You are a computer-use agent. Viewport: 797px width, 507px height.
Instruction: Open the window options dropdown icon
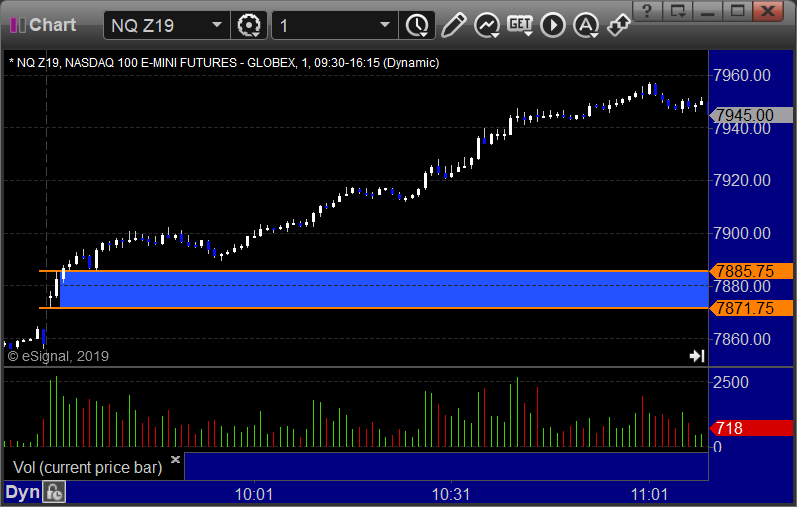tap(678, 11)
